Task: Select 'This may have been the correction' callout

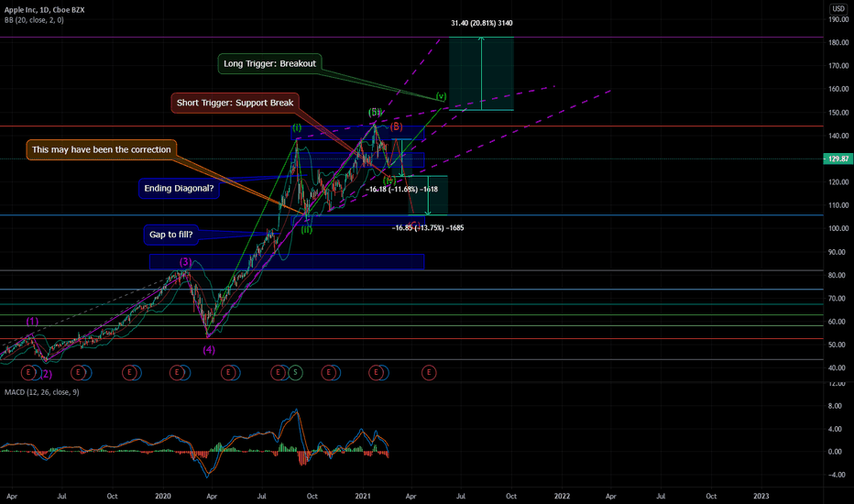Action: click(102, 150)
